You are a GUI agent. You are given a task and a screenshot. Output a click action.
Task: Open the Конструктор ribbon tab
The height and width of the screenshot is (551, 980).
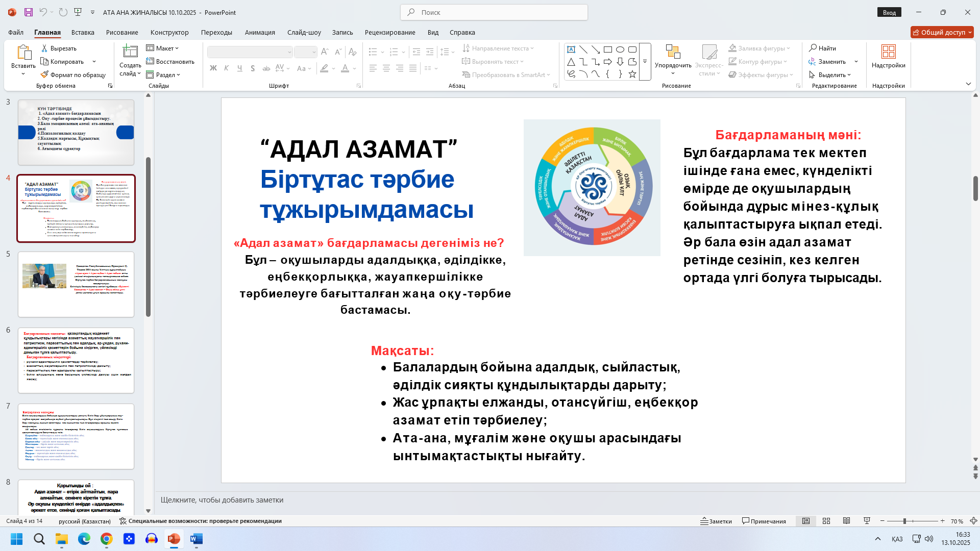pos(169,32)
